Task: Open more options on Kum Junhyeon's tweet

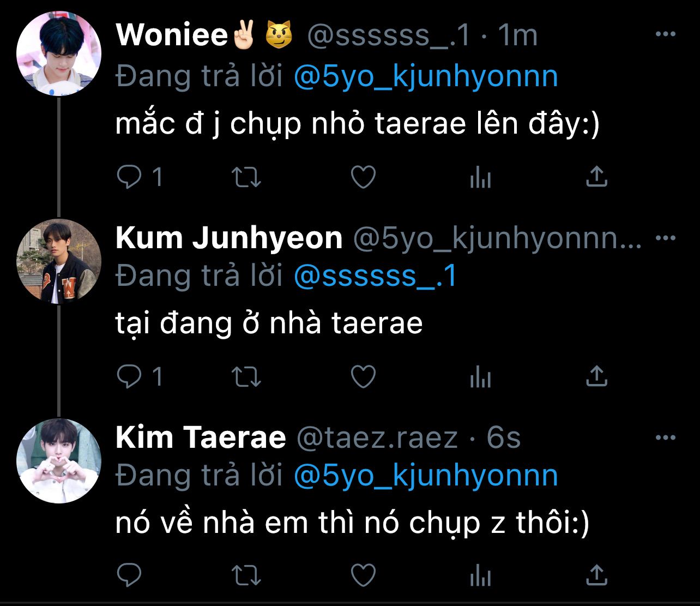Action: (x=665, y=238)
